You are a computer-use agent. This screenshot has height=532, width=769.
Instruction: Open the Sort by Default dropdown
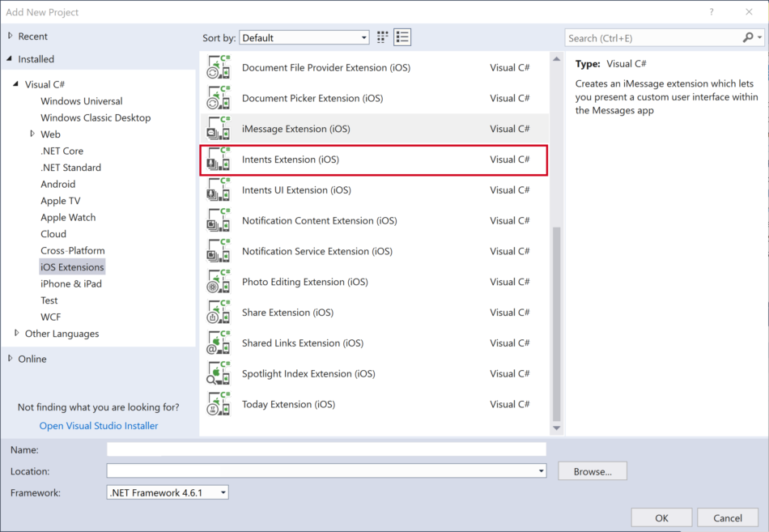(x=304, y=38)
